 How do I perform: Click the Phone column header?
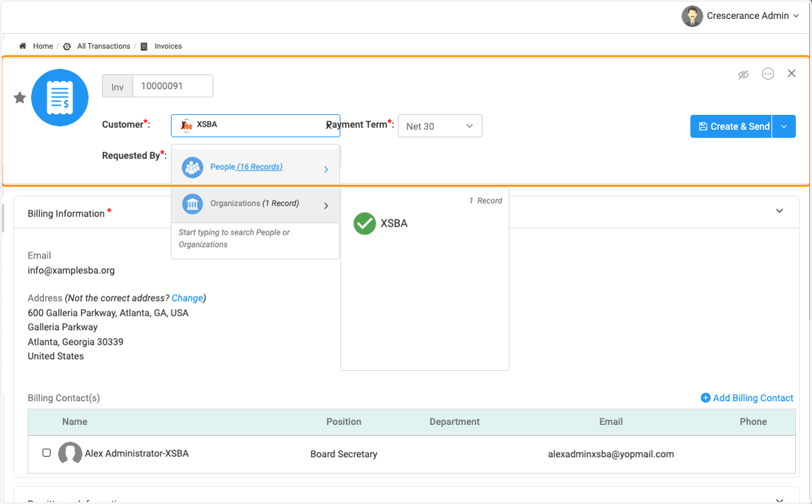[753, 421]
